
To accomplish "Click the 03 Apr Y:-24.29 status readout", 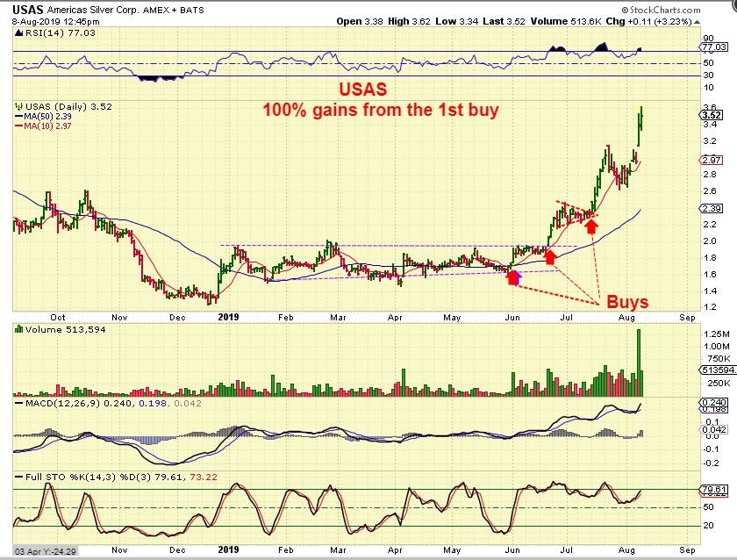I will [x=45, y=551].
